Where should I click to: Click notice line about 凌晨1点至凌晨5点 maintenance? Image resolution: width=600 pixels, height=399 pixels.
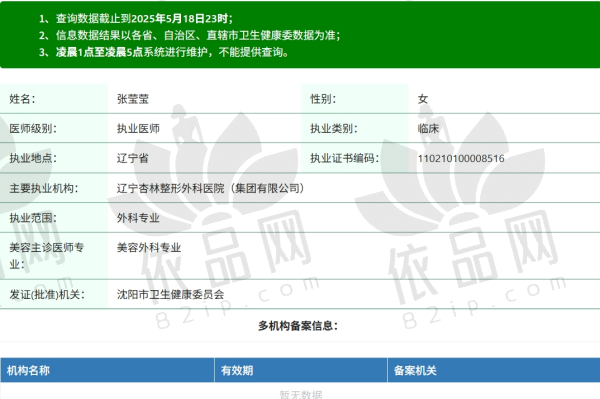click(164, 52)
